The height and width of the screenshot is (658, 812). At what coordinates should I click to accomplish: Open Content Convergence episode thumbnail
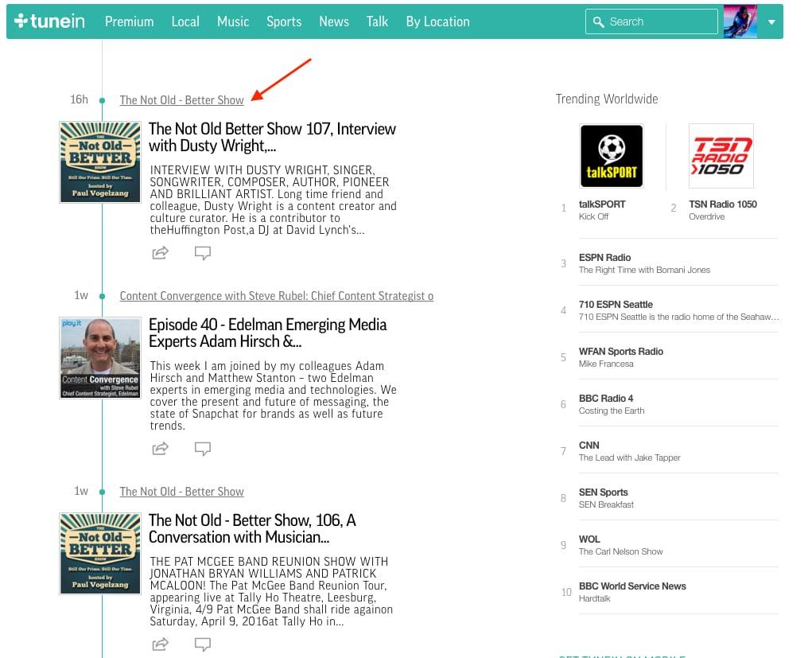pyautogui.click(x=100, y=357)
